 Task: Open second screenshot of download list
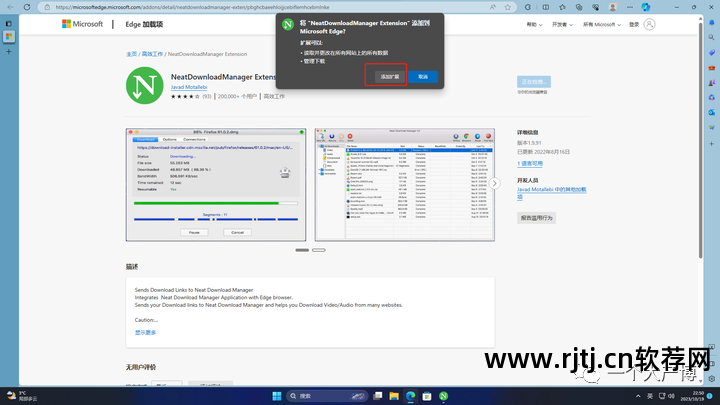click(x=405, y=185)
